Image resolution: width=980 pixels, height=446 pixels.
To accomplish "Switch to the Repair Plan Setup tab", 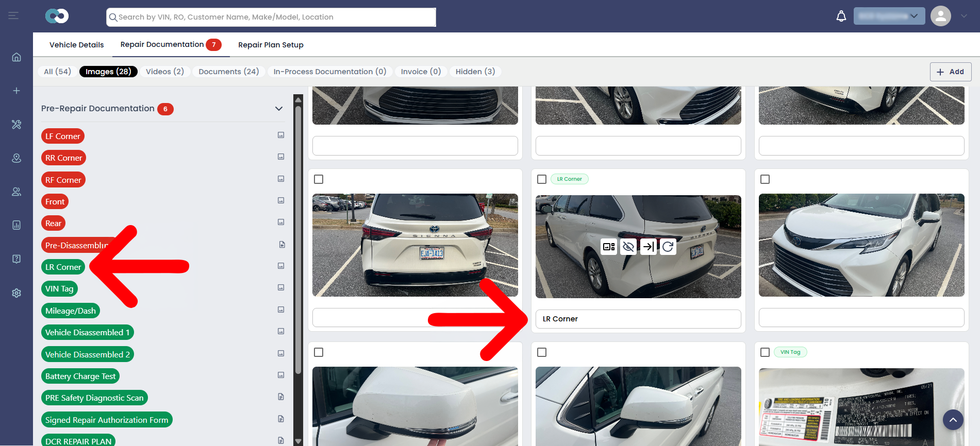I will coord(271,45).
